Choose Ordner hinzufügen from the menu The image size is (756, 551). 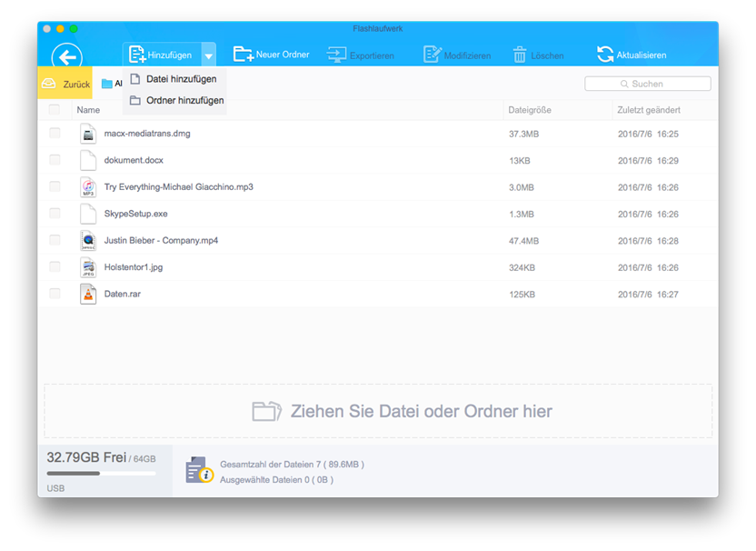pos(174,100)
